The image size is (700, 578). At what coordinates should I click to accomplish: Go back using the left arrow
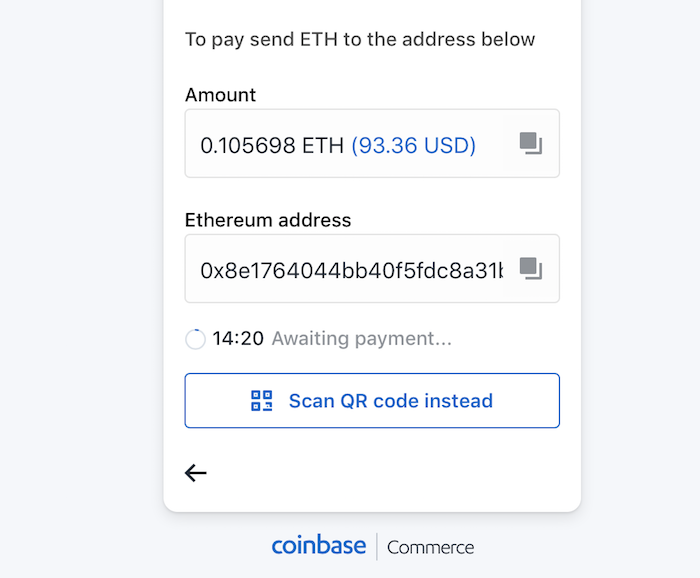click(x=196, y=473)
